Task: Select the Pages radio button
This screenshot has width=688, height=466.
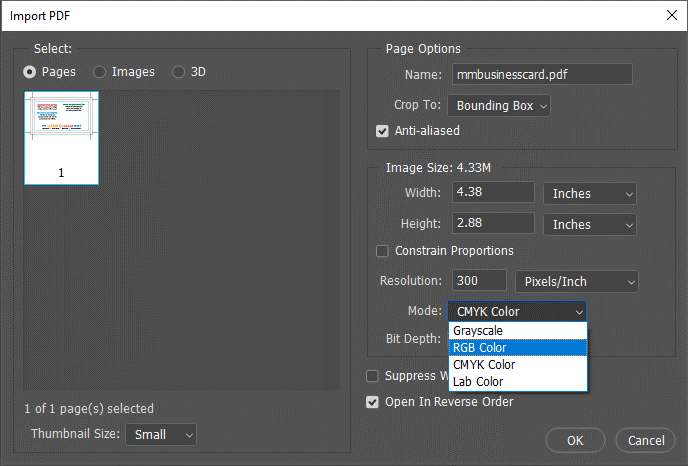Action: click(30, 72)
